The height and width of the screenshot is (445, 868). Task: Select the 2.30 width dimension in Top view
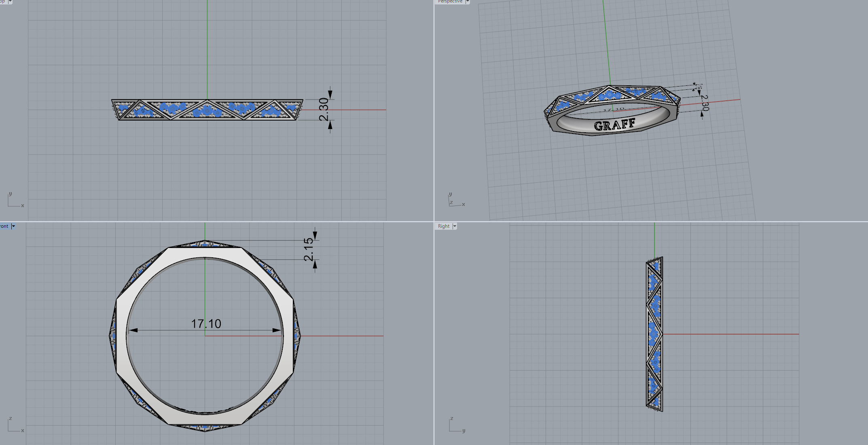tap(324, 109)
